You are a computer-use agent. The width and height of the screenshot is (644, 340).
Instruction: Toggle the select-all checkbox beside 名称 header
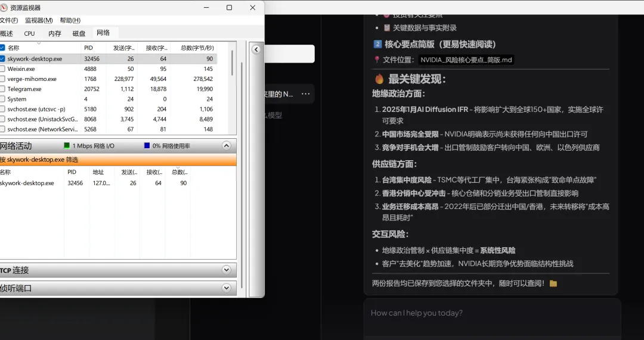(x=2, y=48)
